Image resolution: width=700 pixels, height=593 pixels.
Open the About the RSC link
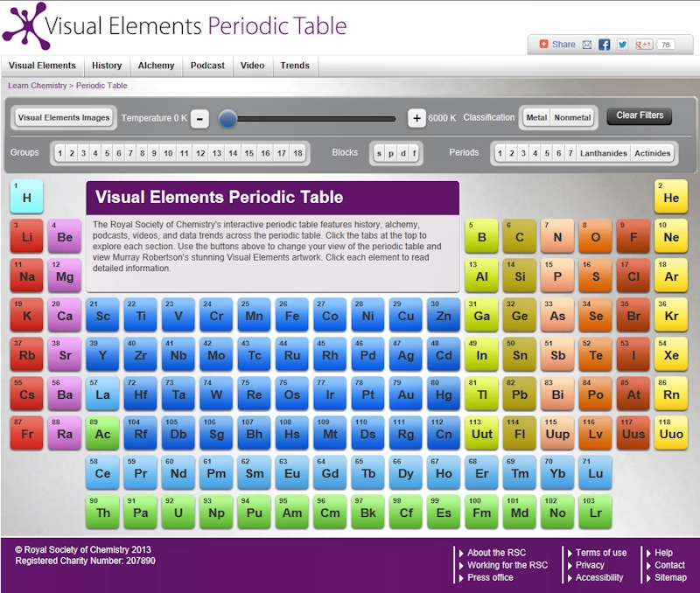pos(496,553)
